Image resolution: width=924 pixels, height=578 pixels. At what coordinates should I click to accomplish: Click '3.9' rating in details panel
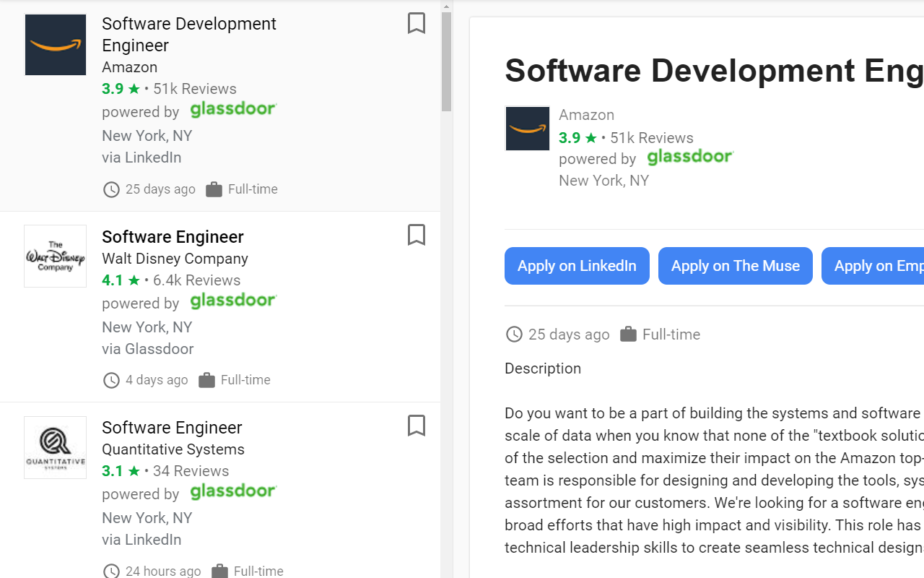coord(570,138)
